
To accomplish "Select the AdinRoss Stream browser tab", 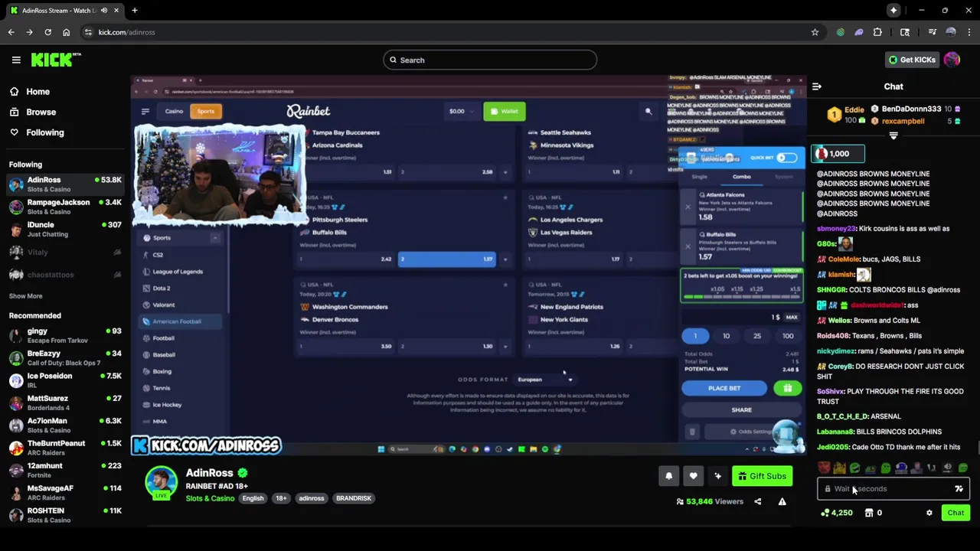I will click(x=64, y=11).
